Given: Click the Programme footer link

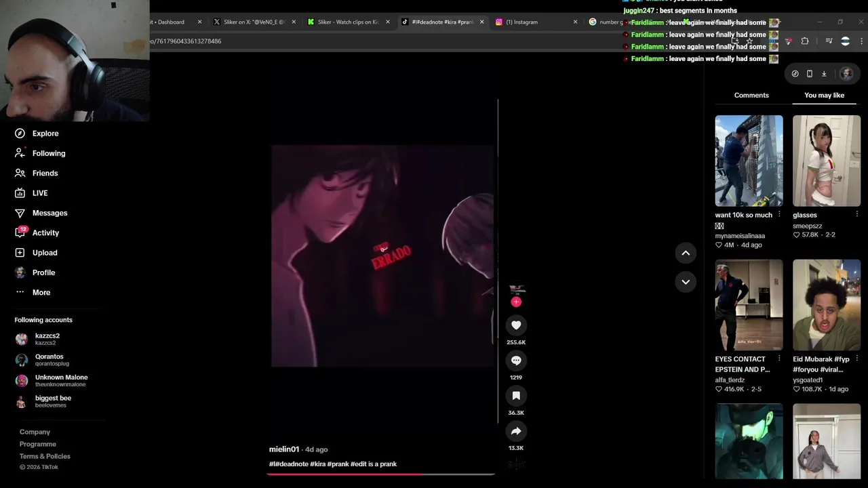Looking at the screenshot, I should click(38, 444).
